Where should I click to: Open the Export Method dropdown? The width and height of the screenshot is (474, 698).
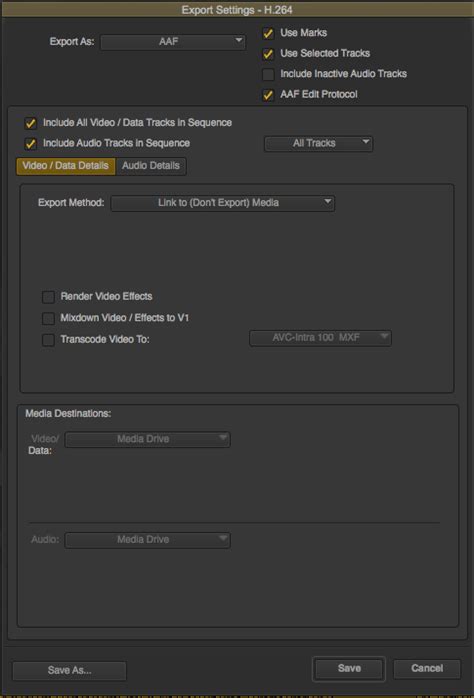[x=223, y=203]
